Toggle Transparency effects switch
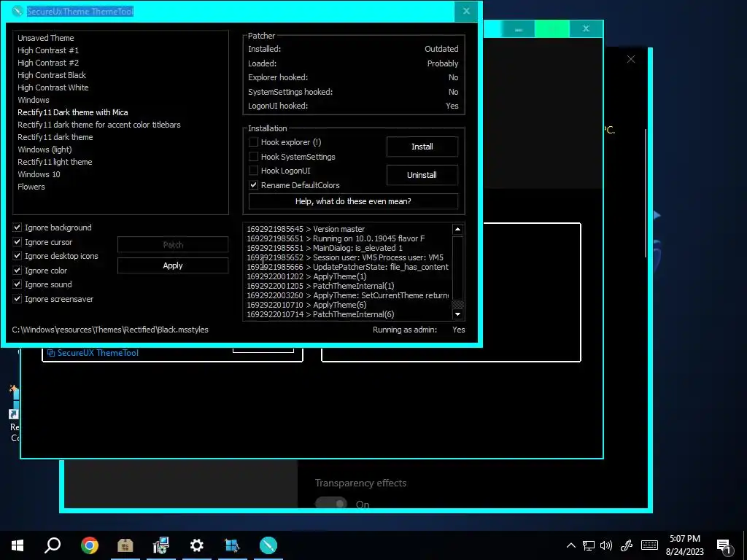Image resolution: width=747 pixels, height=560 pixels. [x=331, y=504]
